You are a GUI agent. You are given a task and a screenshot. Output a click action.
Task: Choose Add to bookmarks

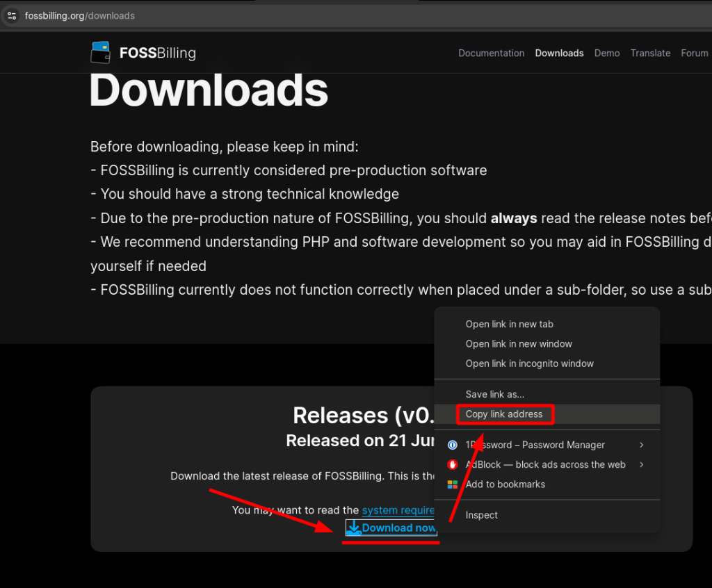coord(547,484)
